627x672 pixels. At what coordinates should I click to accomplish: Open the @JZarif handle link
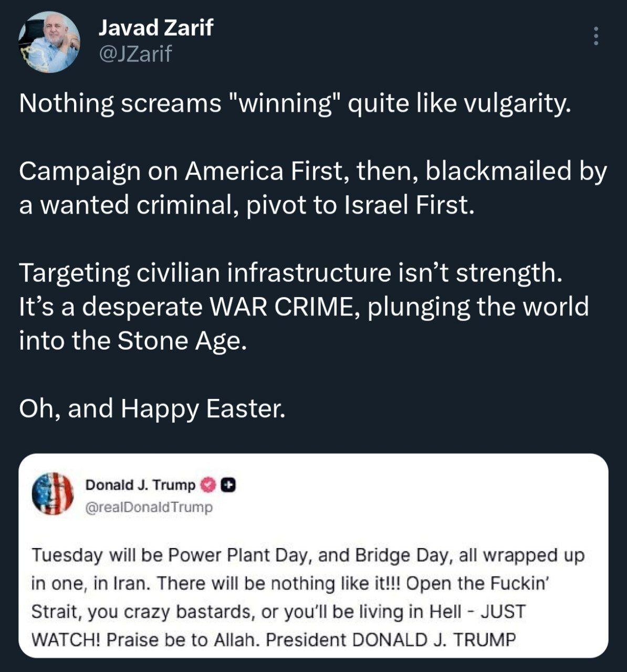coord(135,54)
